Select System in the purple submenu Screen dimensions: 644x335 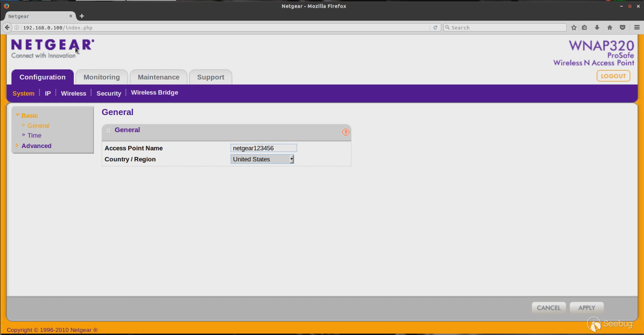(23, 93)
